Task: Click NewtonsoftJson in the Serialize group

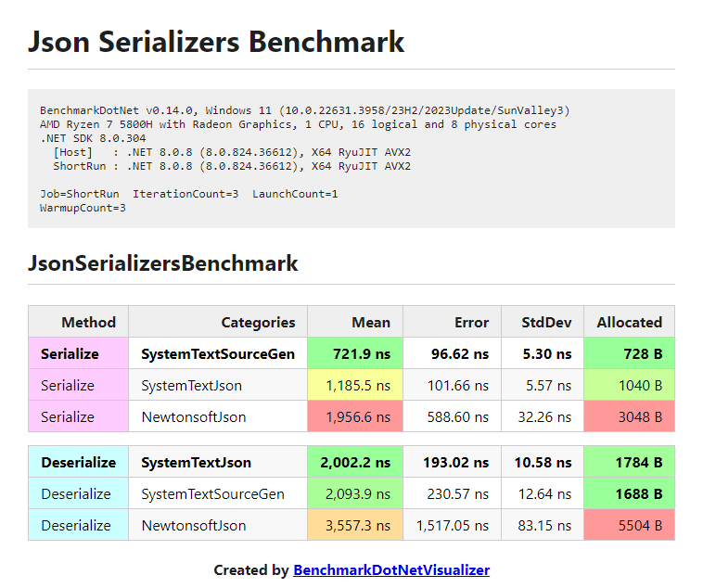Action: (x=218, y=416)
